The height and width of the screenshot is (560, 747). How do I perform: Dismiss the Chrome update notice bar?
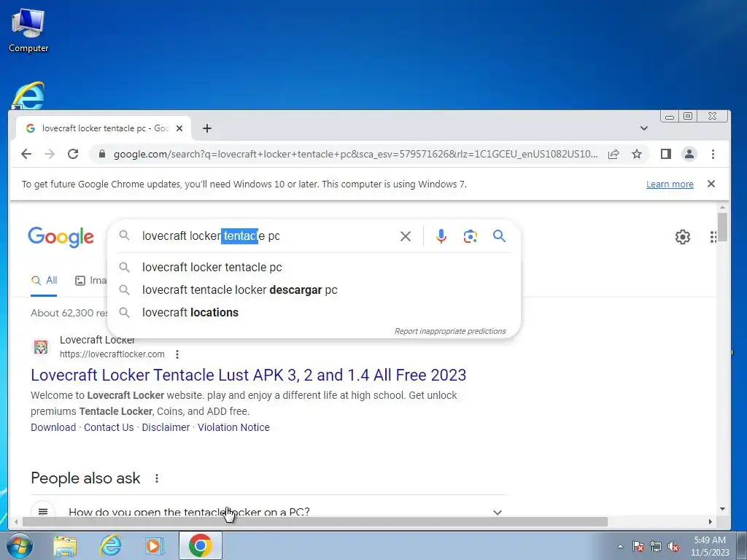pyautogui.click(x=711, y=184)
